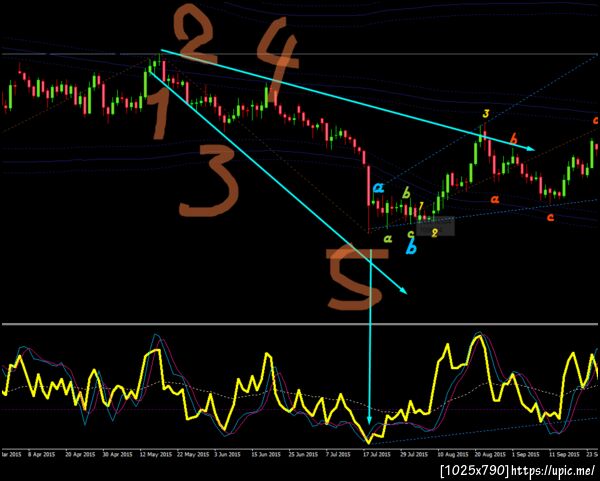Select the blue "b" wave label
600x481 pixels.
411,248
